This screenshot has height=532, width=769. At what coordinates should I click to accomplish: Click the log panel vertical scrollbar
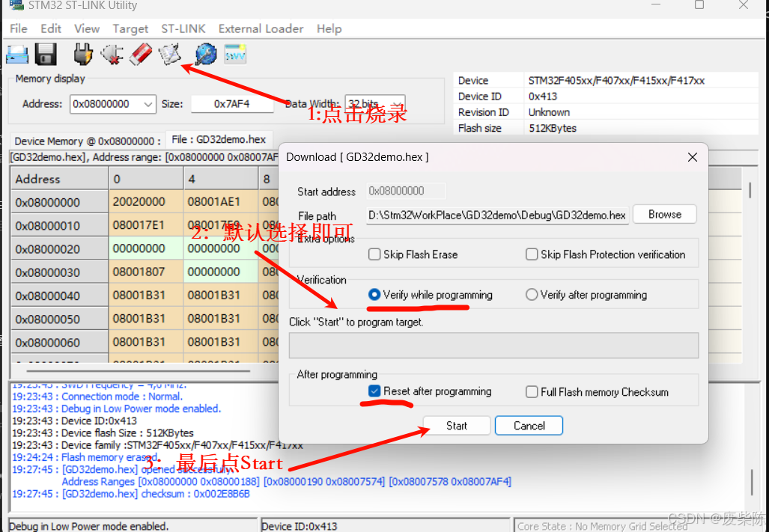(x=752, y=483)
